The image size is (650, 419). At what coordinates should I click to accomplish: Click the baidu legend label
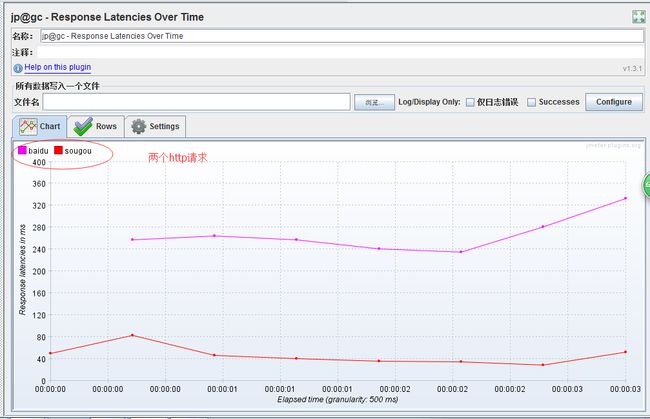(38, 151)
